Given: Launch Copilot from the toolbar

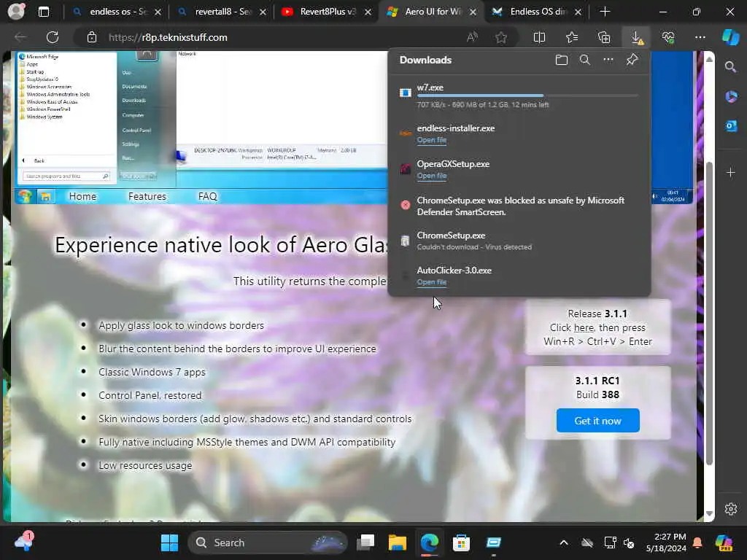Looking at the screenshot, I should 730,37.
